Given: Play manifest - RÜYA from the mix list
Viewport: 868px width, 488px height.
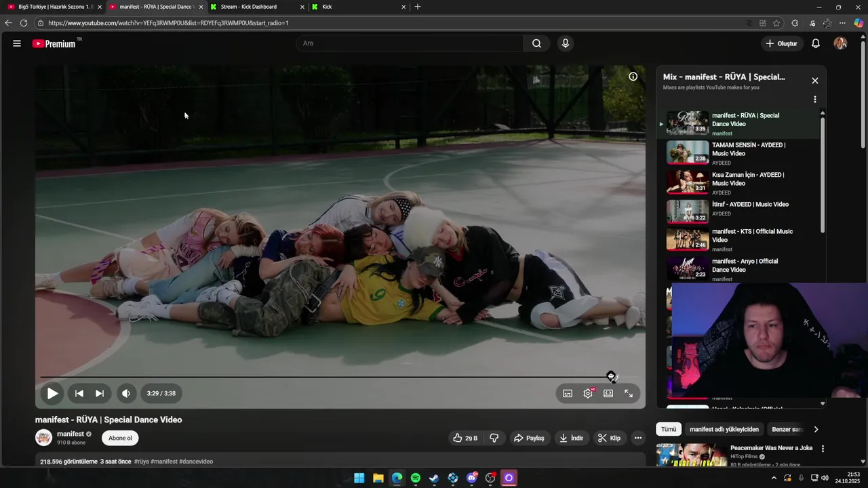Looking at the screenshot, I should tap(738, 124).
